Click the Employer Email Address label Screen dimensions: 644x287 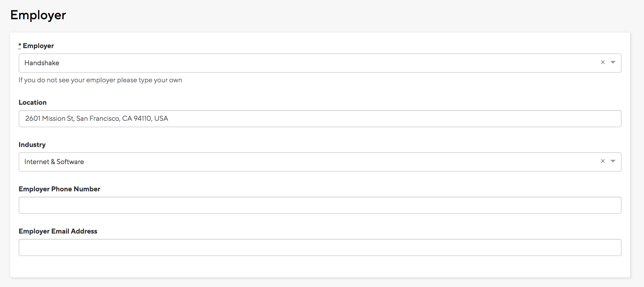(58, 231)
